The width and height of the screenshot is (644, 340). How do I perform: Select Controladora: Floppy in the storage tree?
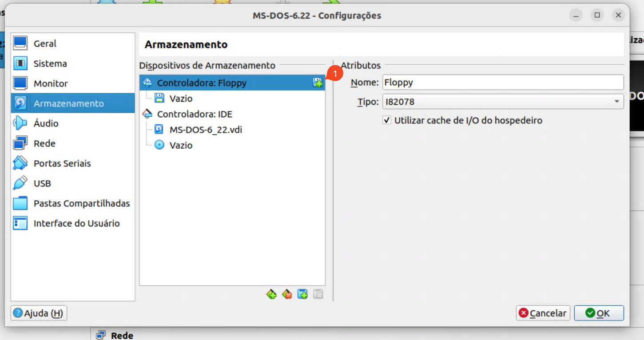tap(202, 83)
